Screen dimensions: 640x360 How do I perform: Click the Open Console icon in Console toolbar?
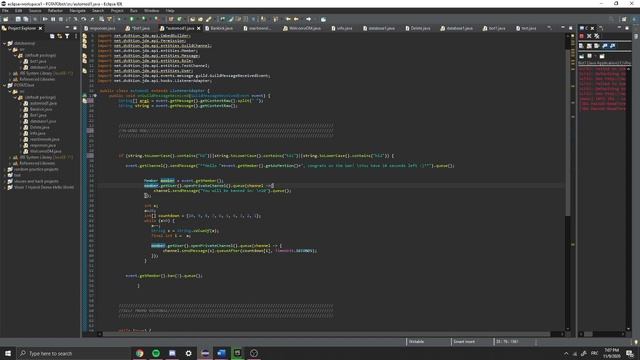point(602,56)
